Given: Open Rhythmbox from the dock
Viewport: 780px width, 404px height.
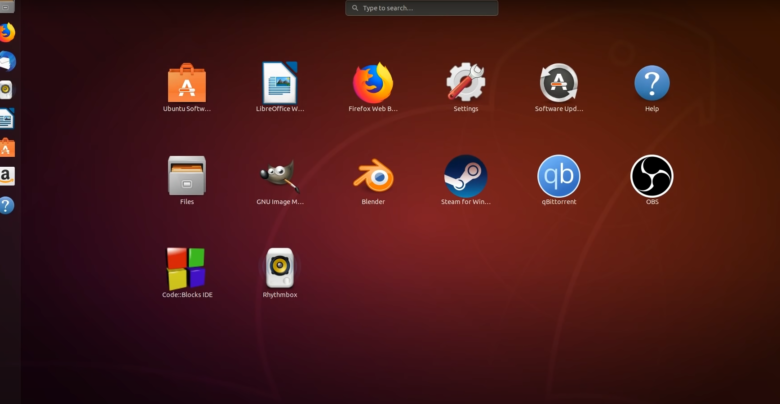Looking at the screenshot, I should 6,90.
